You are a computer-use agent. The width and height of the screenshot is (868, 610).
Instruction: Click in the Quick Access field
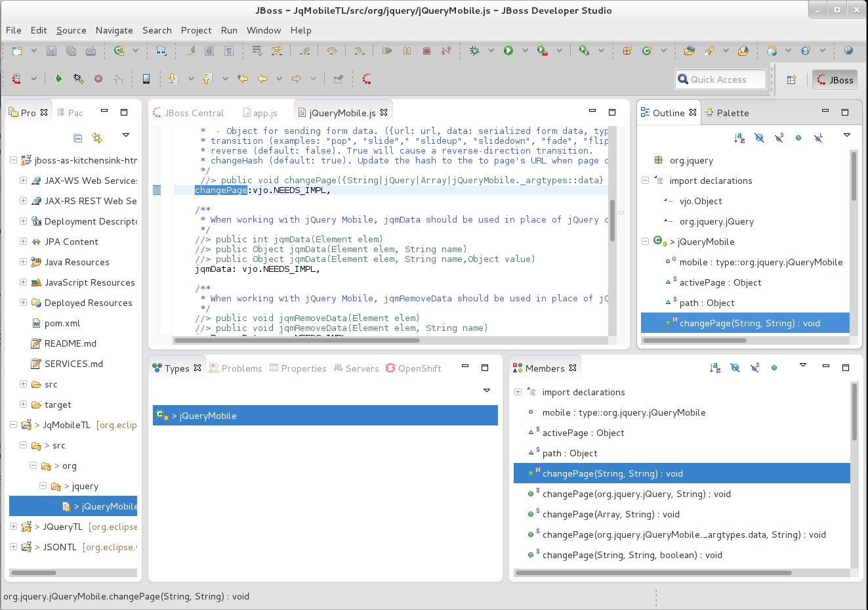pos(721,79)
